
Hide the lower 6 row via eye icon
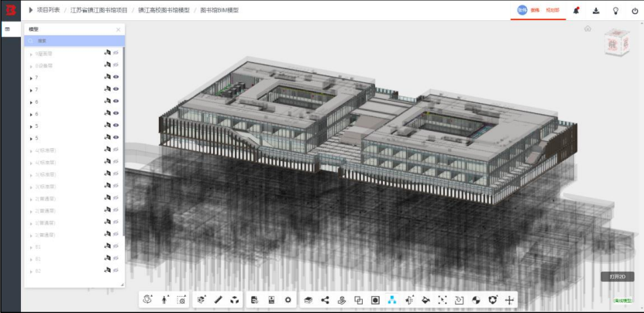pyautogui.click(x=116, y=113)
